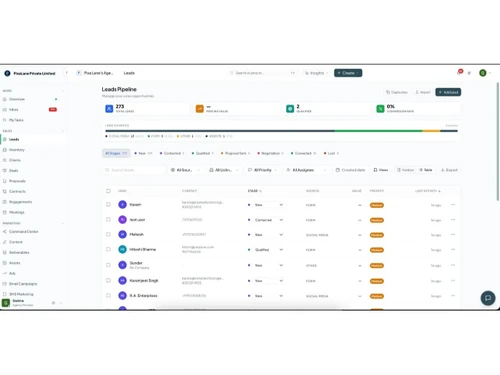This screenshot has height=375, width=500.
Task: Open the notifications bell with red badge
Action: pyautogui.click(x=459, y=72)
